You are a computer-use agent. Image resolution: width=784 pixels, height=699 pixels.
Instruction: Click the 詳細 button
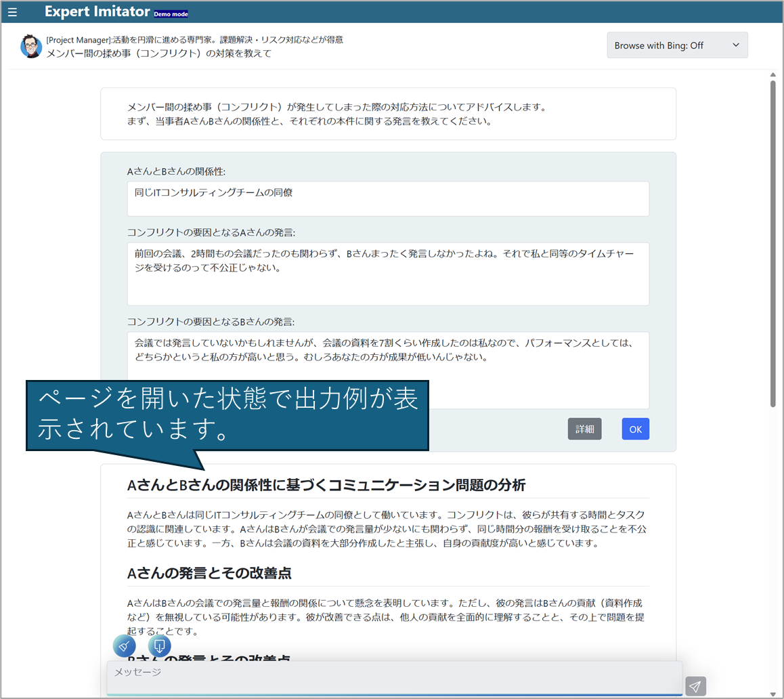(x=584, y=429)
